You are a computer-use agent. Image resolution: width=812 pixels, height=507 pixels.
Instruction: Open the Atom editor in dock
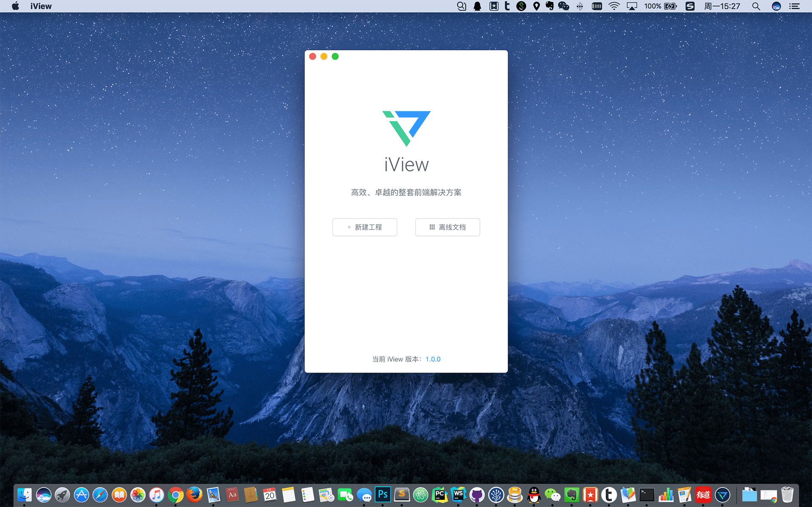pos(420,495)
